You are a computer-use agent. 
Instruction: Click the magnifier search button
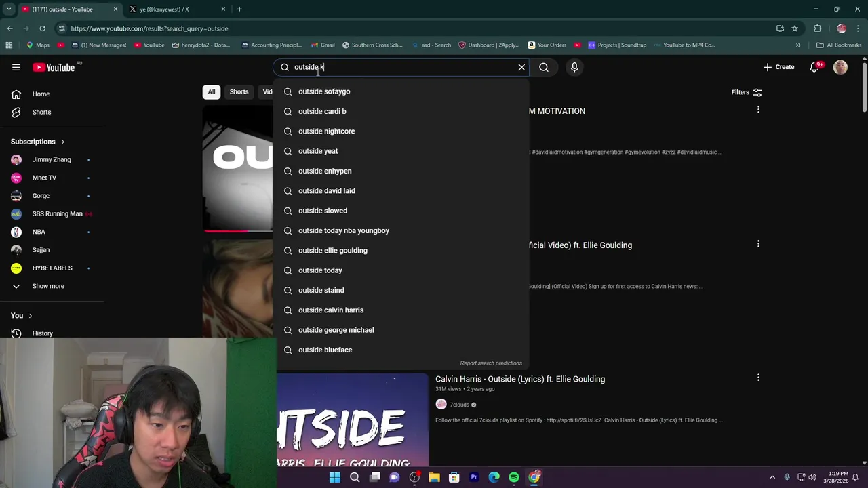click(544, 67)
